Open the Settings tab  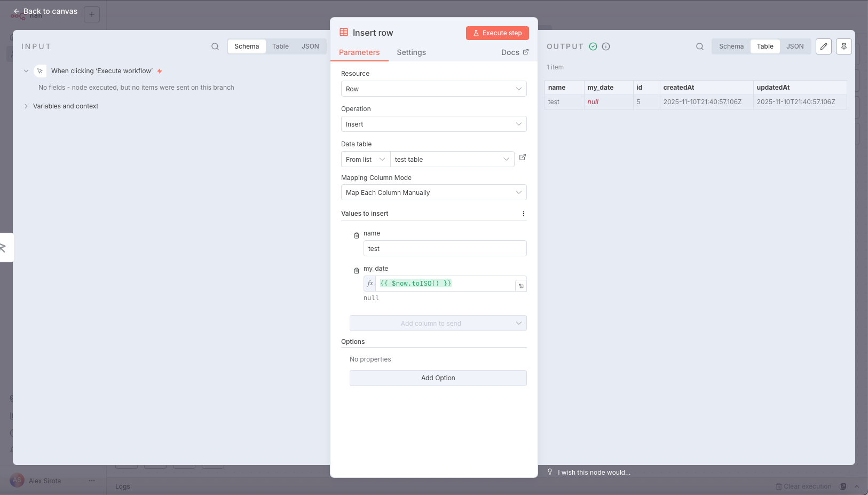412,52
